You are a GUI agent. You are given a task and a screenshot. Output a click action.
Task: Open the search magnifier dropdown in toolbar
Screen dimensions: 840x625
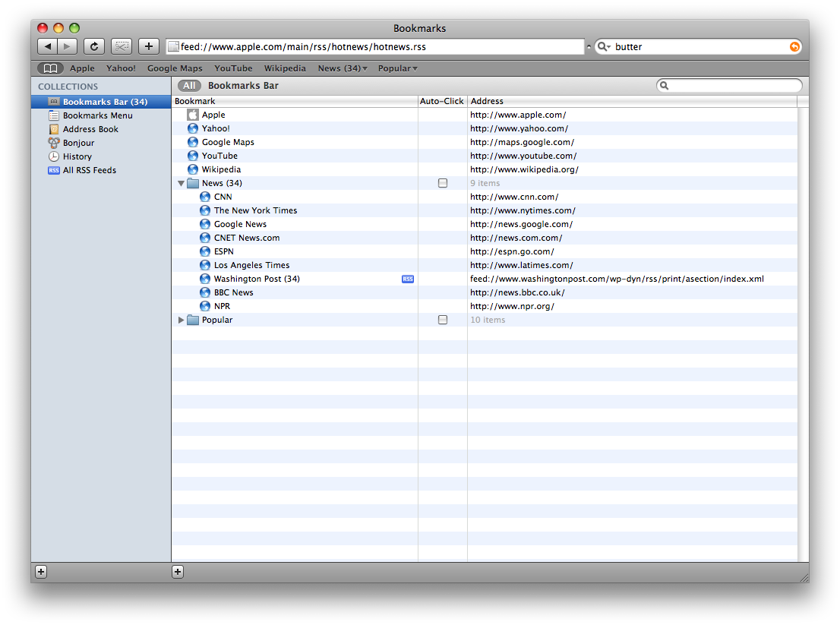pos(605,46)
